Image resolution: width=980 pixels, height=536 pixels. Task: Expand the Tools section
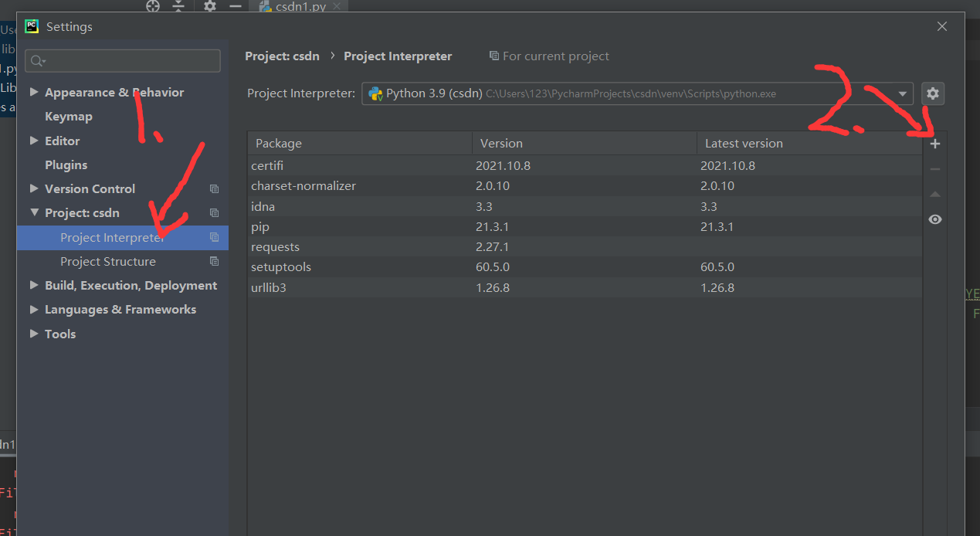[x=34, y=334]
